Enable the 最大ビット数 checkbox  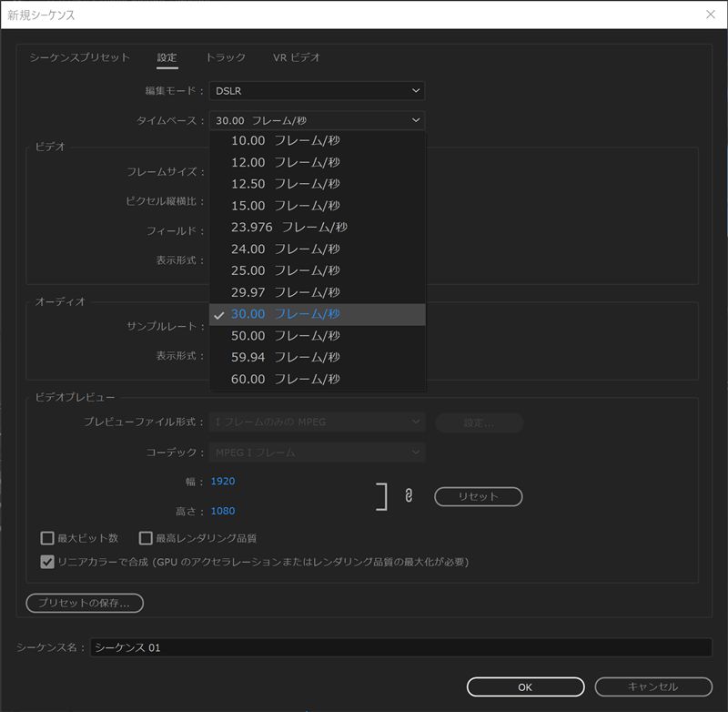[x=48, y=538]
